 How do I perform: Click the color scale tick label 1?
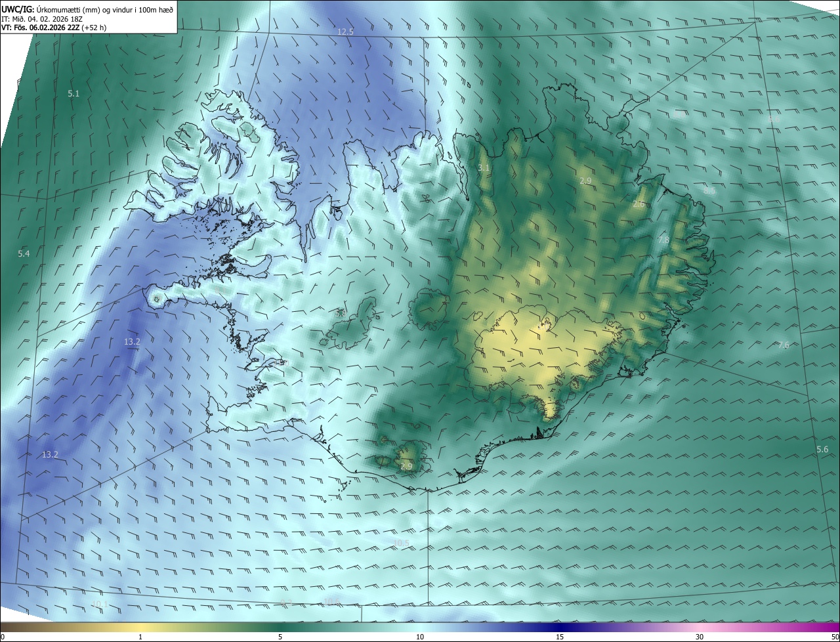140,637
